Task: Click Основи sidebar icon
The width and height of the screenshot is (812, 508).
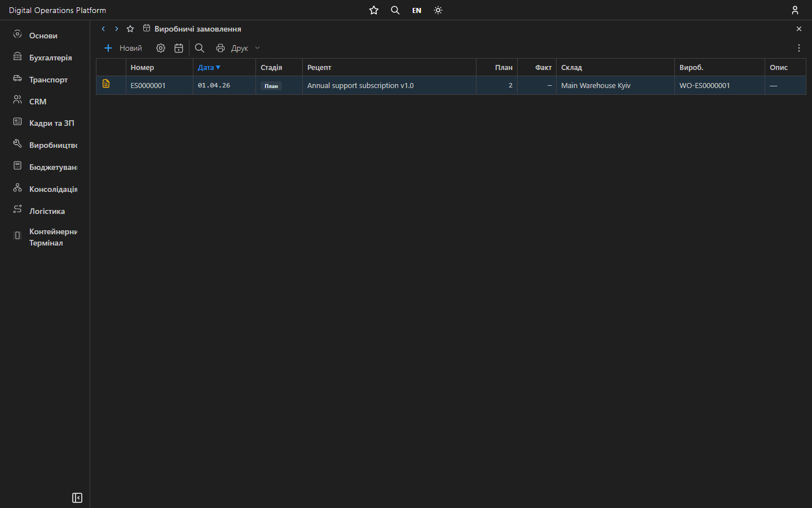Action: coord(17,34)
